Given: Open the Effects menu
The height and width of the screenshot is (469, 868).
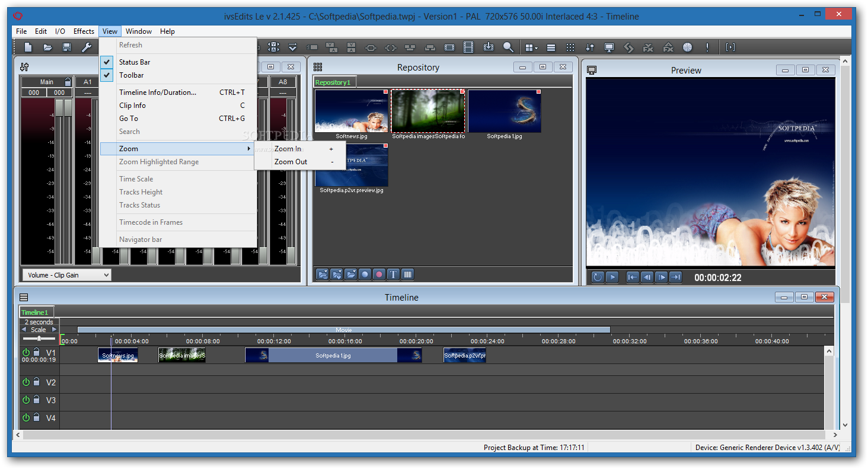Looking at the screenshot, I should coord(84,31).
